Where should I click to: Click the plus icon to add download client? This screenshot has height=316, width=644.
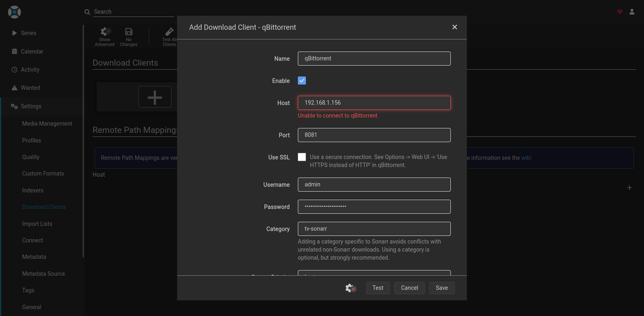[155, 97]
